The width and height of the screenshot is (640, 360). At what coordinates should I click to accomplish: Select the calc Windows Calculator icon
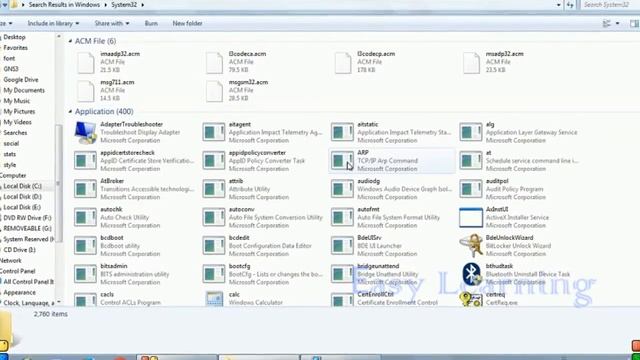214,299
